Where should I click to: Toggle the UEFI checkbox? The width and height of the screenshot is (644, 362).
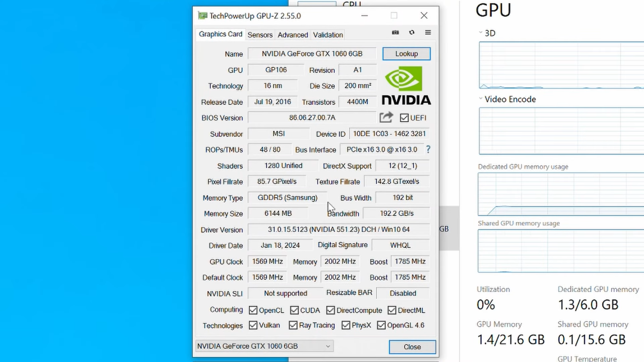point(404,118)
